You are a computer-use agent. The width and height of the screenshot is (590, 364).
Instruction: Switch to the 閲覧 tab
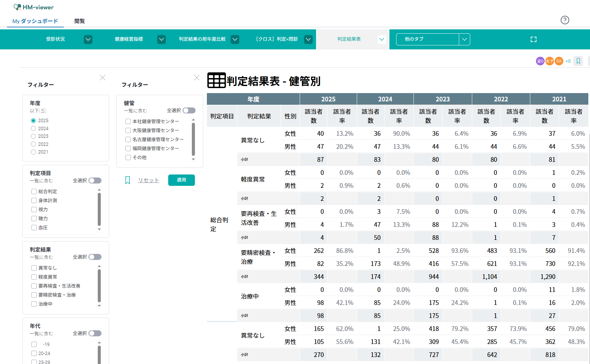[79, 21]
